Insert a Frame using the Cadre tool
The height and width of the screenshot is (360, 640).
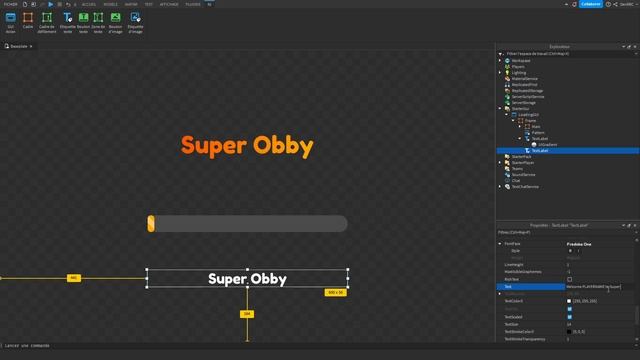click(28, 21)
